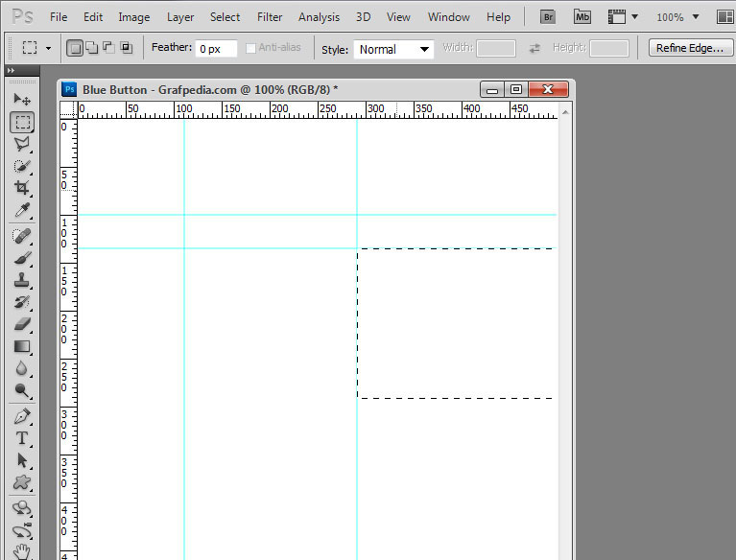Open the View menu
Viewport: 736px width, 560px height.
click(398, 17)
